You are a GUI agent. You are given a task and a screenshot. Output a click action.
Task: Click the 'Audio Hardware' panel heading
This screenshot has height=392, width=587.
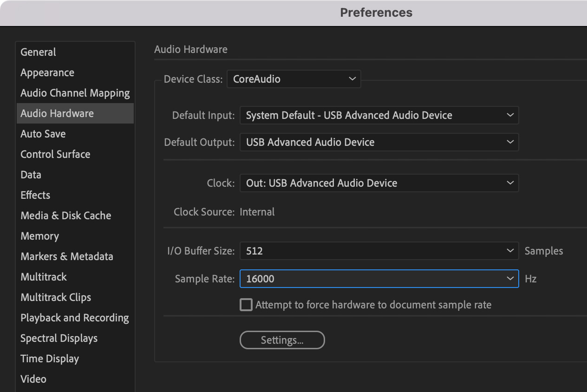pyautogui.click(x=191, y=49)
